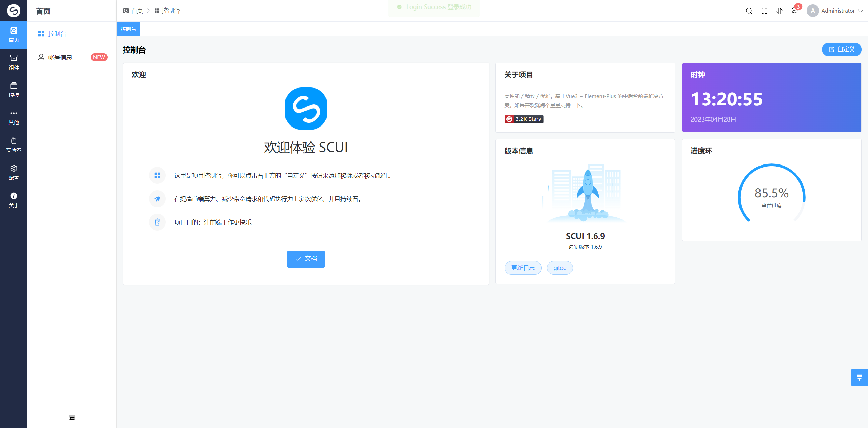The width and height of the screenshot is (868, 428).
Task: Collapse the side menu with hamburger icon
Action: tap(72, 417)
